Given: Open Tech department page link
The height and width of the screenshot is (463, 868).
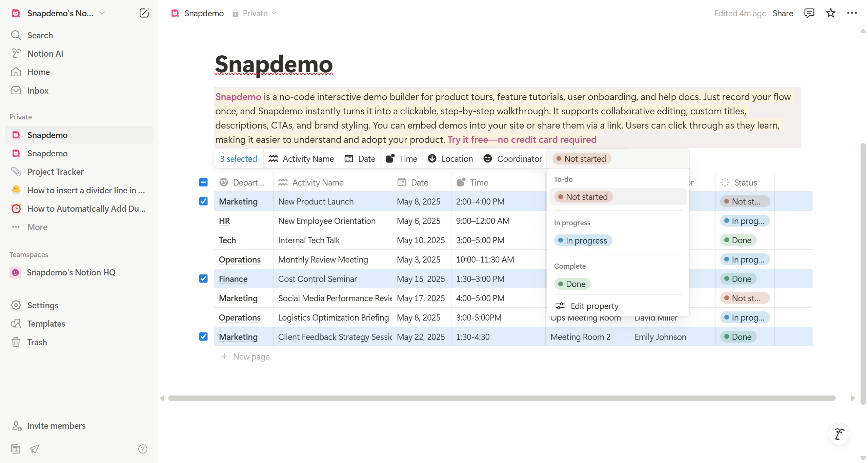Looking at the screenshot, I should pos(227,240).
